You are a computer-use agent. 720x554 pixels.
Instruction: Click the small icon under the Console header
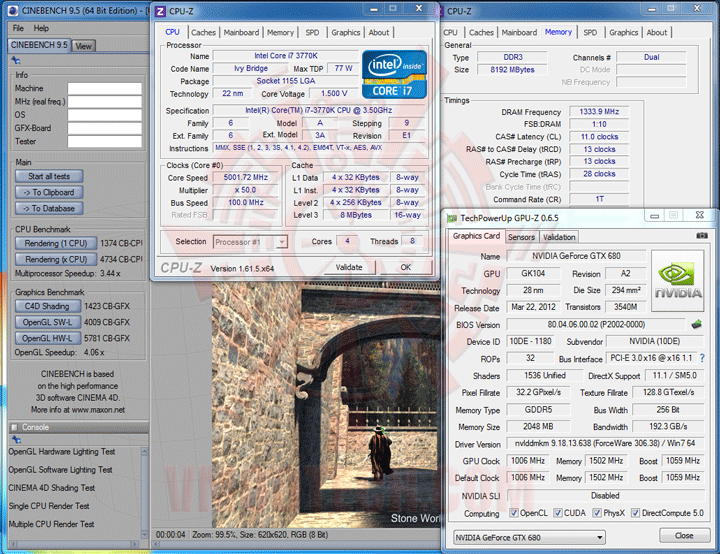16,440
